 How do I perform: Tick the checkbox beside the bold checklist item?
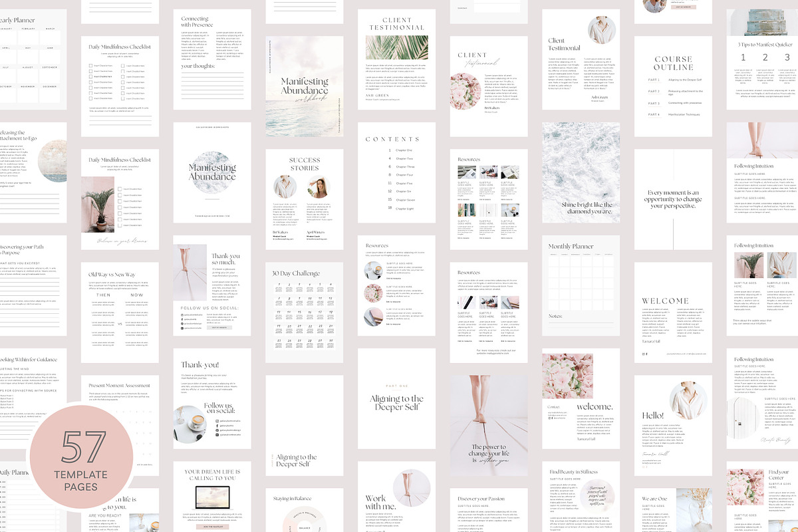point(90,76)
